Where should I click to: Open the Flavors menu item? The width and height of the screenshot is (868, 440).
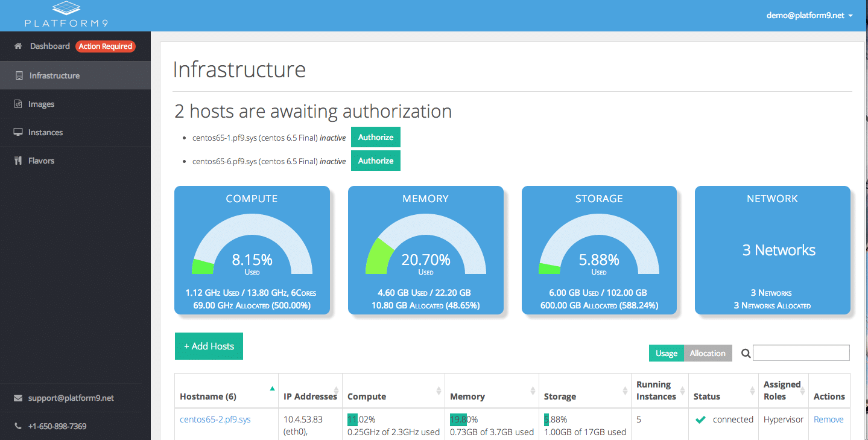point(41,161)
